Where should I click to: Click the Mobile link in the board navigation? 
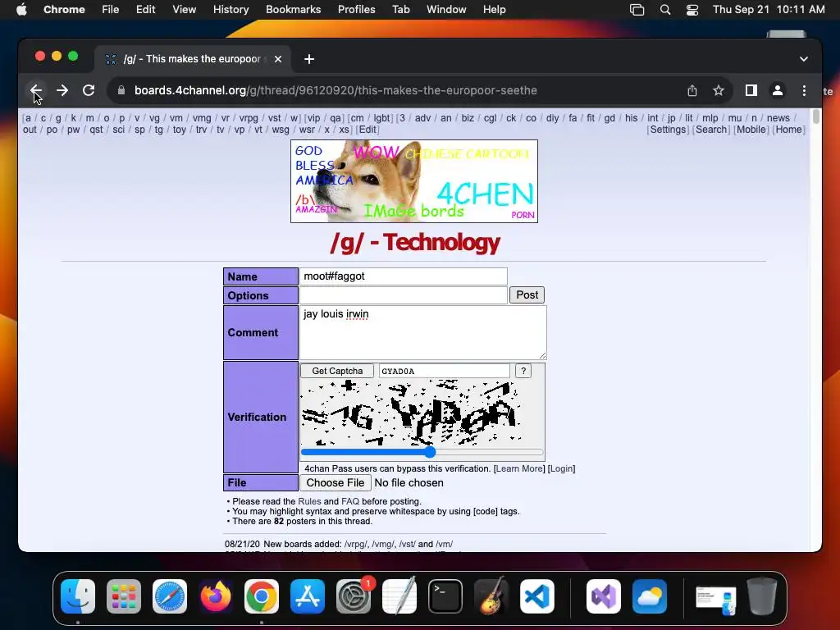(751, 130)
